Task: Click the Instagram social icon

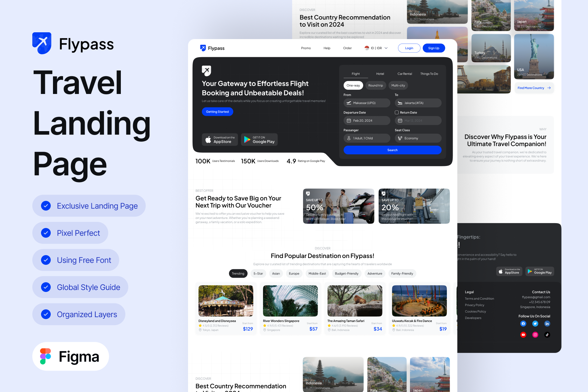Action: [535, 335]
